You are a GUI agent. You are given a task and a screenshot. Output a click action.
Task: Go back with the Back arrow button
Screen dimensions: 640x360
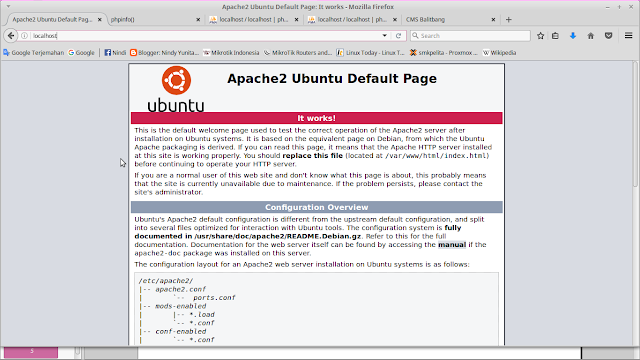click(11, 36)
